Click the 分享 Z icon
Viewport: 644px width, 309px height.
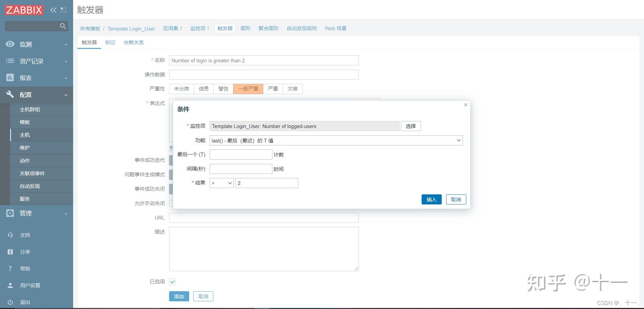click(10, 252)
